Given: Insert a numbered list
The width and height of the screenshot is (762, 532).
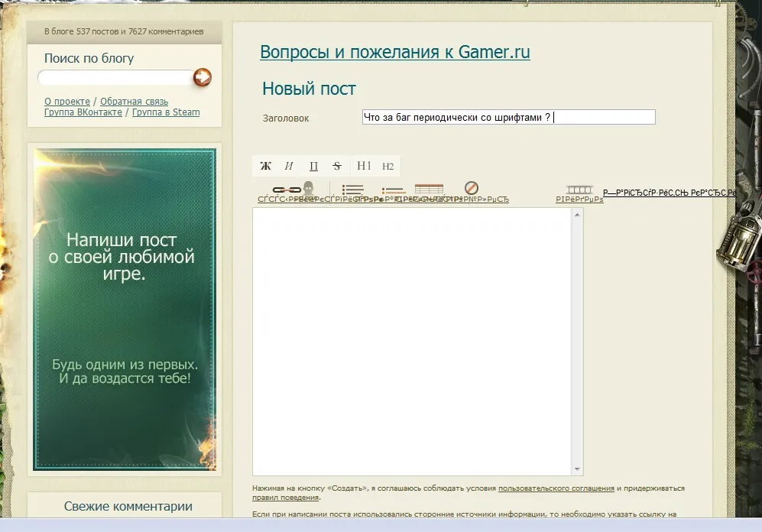Looking at the screenshot, I should click(393, 190).
